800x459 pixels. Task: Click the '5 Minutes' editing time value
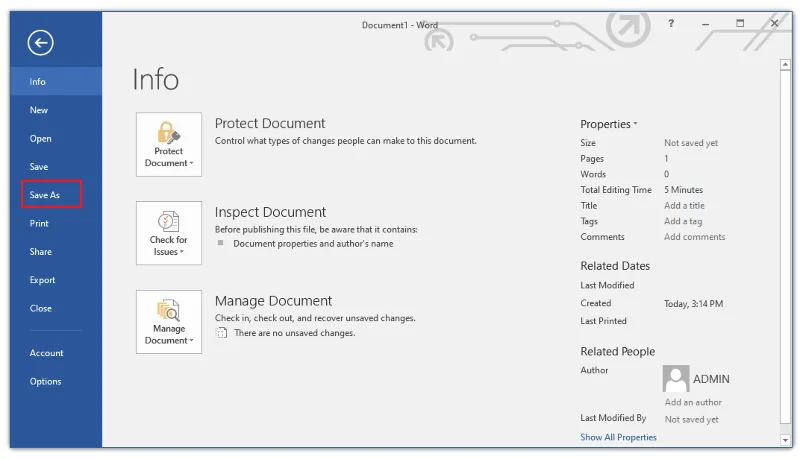[684, 190]
